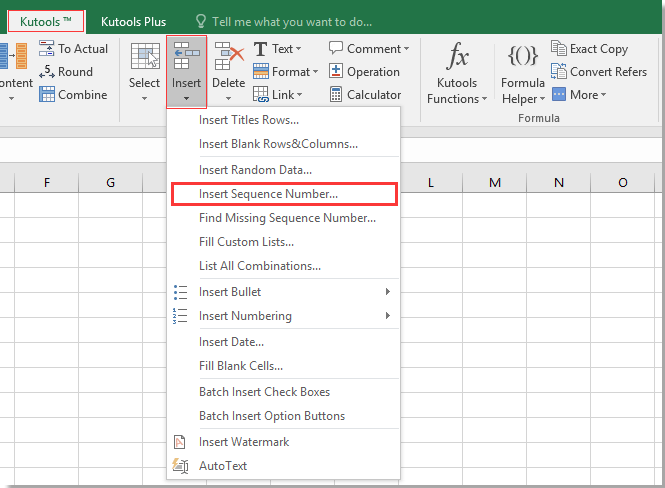
Task: Choose Insert Blank Rows&Columns
Action: pyautogui.click(x=283, y=144)
